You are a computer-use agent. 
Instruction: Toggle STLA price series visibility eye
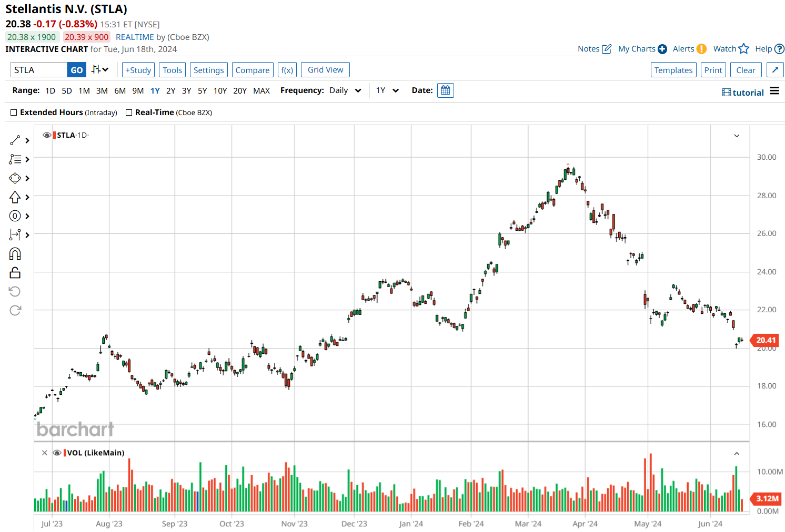tap(47, 135)
